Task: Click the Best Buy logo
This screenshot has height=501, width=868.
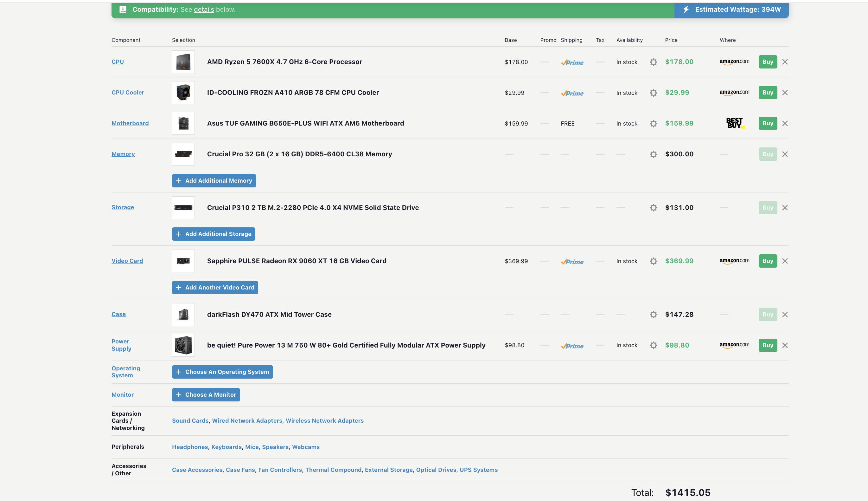Action: [735, 123]
